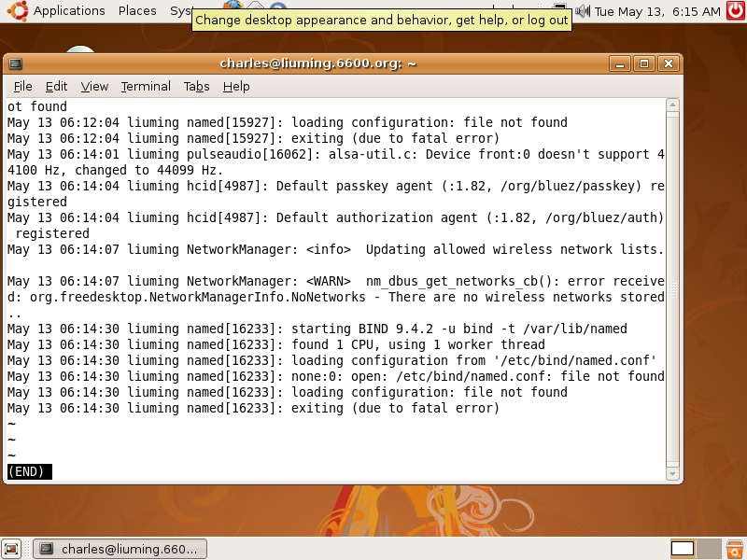The height and width of the screenshot is (560, 747).
Task: Open the partially hidden System menu
Action: pyautogui.click(x=180, y=10)
